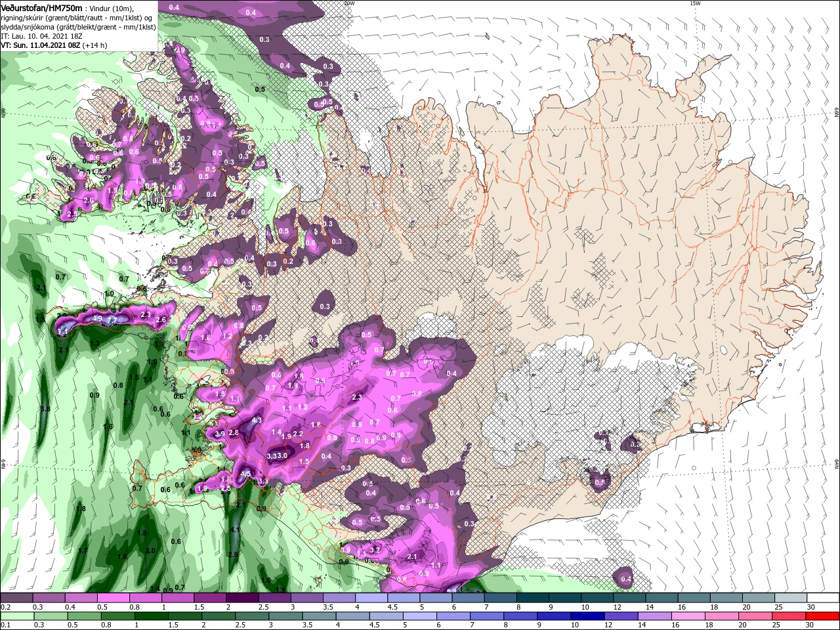The image size is (840, 630).
Task: Click the 15W longitude label at top
Action: click(695, 3)
